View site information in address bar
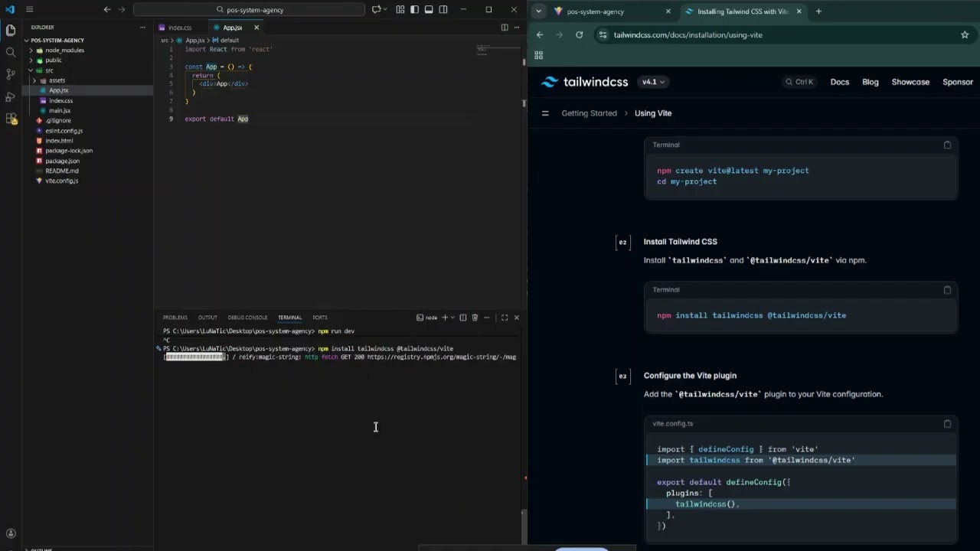This screenshot has height=551, width=980. 603,34
